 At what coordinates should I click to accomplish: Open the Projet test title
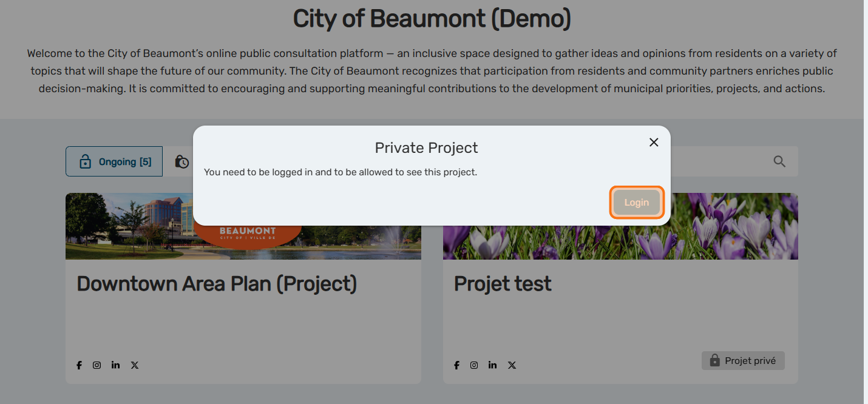pos(503,283)
